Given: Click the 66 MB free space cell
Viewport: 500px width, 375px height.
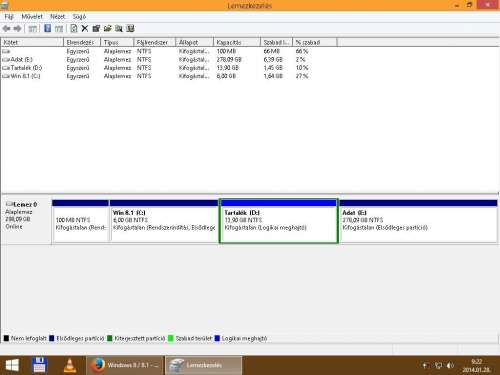Looking at the screenshot, I should (272, 51).
